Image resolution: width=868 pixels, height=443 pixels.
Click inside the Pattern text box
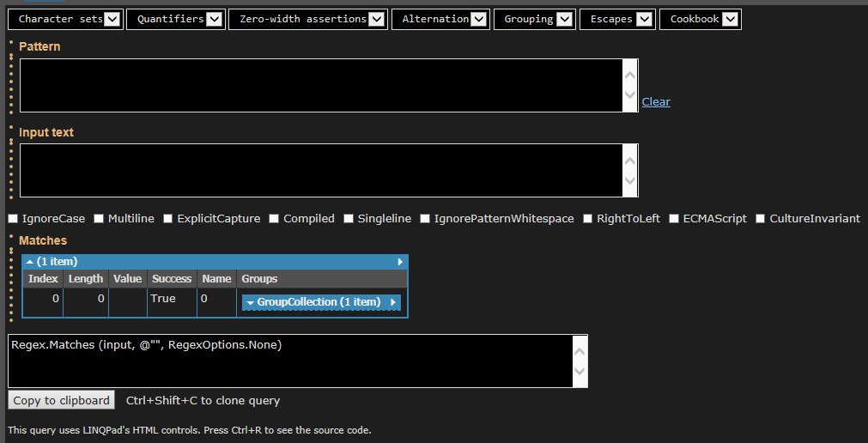[x=319, y=85]
